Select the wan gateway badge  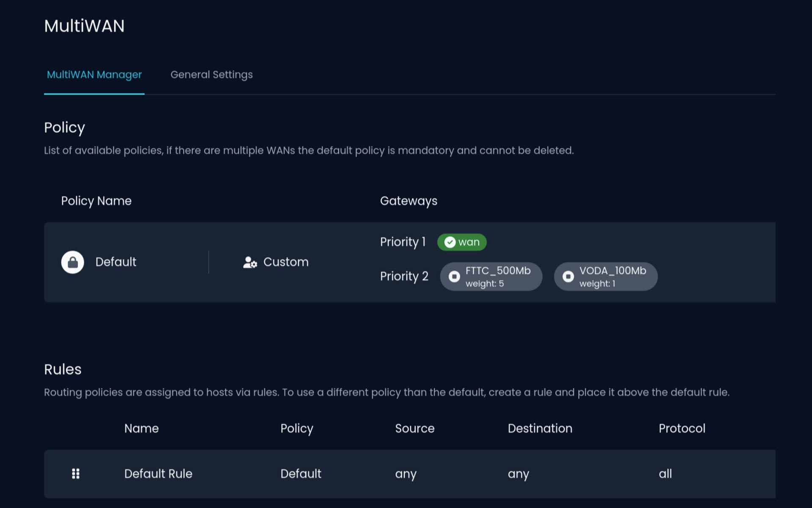tap(462, 242)
